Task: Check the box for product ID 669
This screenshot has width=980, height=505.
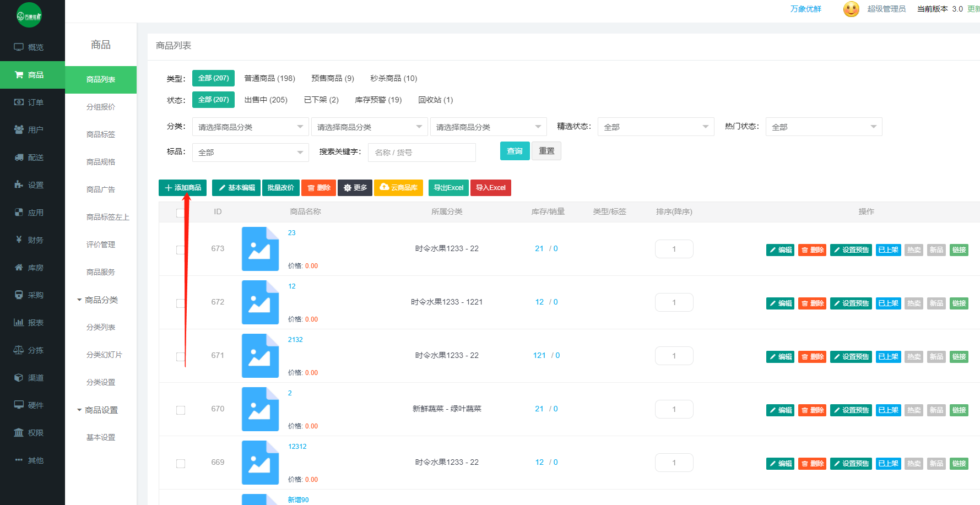Action: coord(181,464)
